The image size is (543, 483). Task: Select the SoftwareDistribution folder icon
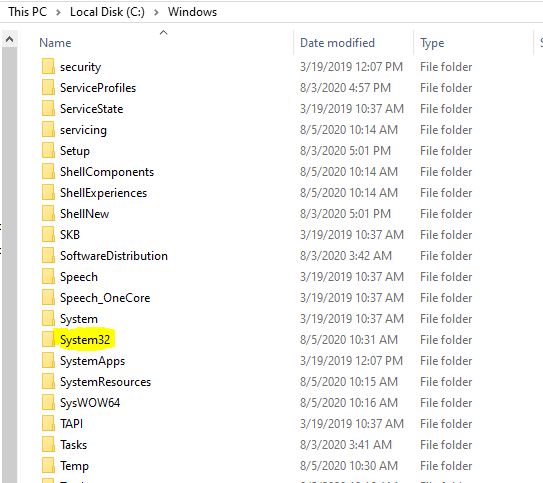[x=48, y=256]
